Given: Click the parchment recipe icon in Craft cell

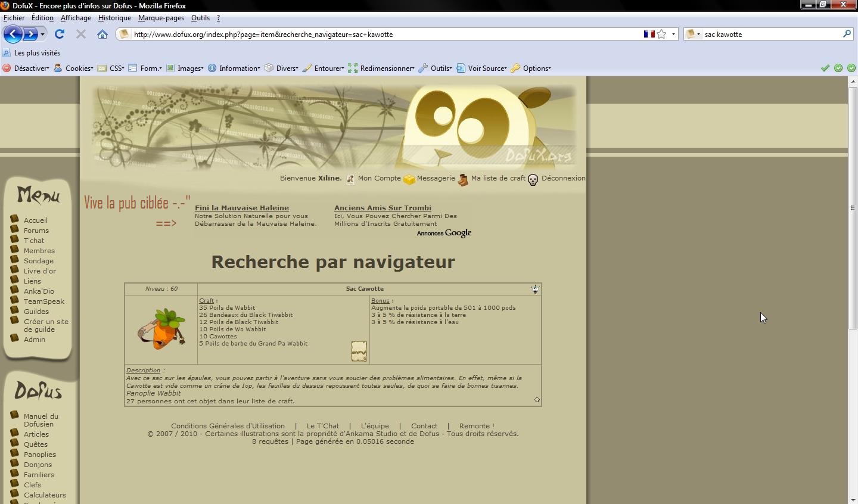Looking at the screenshot, I should pos(359,351).
